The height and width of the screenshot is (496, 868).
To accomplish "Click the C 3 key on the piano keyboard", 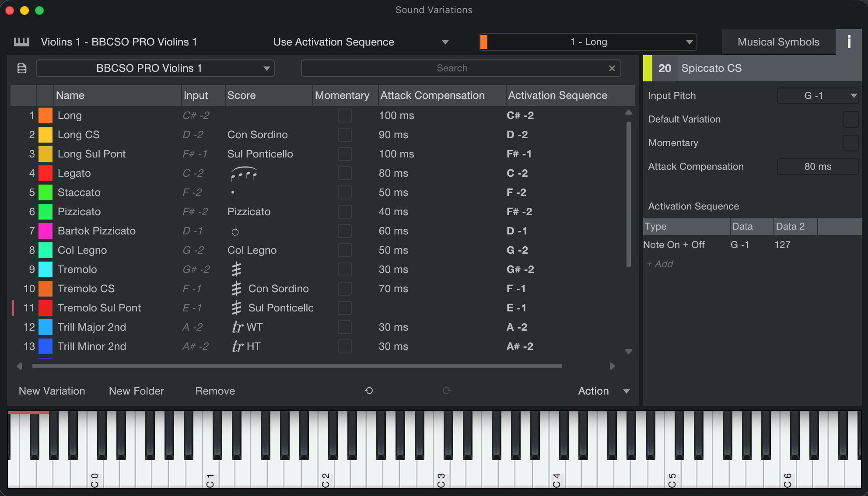I will click(x=441, y=470).
